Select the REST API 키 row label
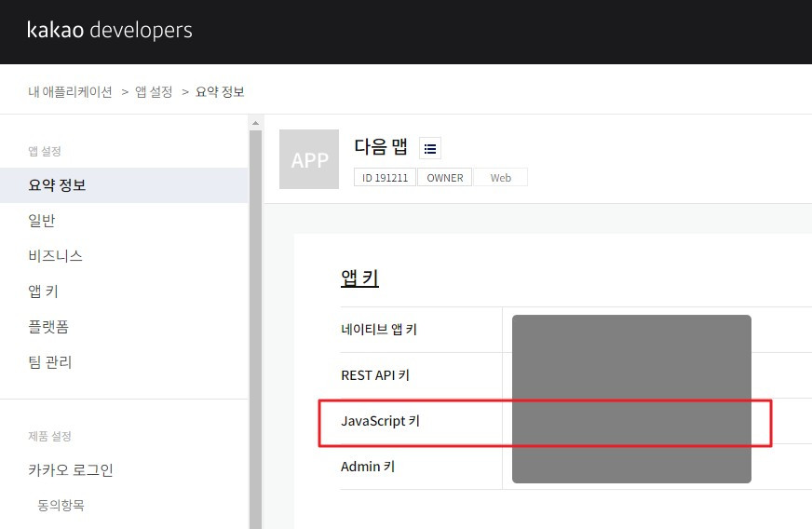 click(x=375, y=375)
